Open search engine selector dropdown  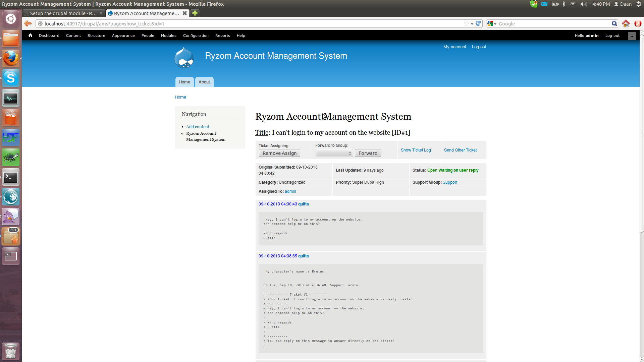(x=492, y=23)
